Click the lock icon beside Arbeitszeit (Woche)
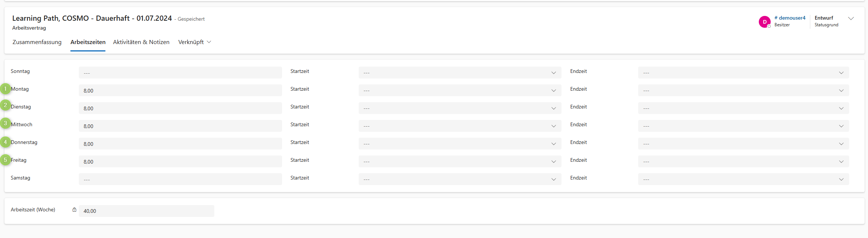 pyautogui.click(x=74, y=210)
